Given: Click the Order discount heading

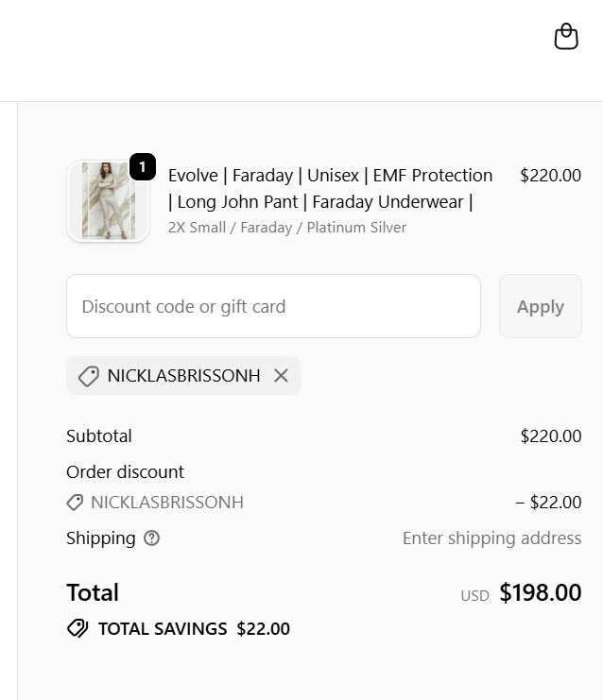Looking at the screenshot, I should point(125,471).
